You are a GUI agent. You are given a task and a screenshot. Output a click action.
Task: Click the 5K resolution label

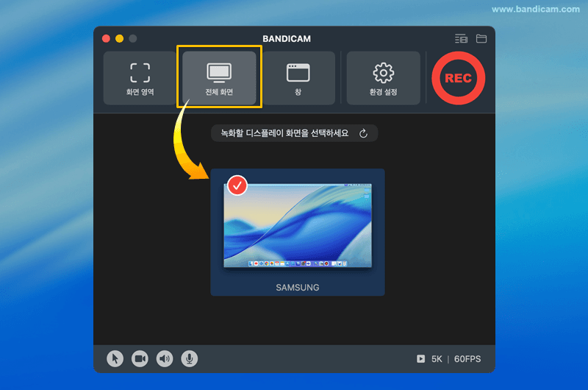point(437,359)
